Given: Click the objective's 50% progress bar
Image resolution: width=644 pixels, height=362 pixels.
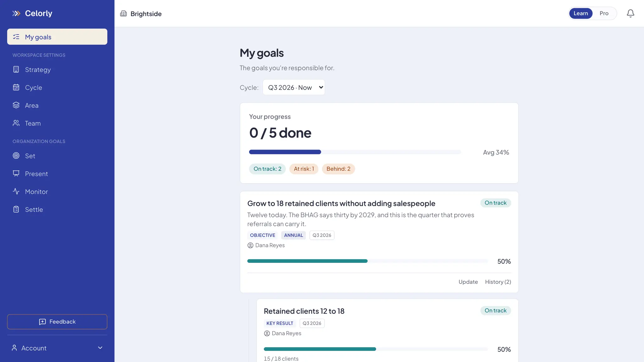Looking at the screenshot, I should pyautogui.click(x=368, y=261).
